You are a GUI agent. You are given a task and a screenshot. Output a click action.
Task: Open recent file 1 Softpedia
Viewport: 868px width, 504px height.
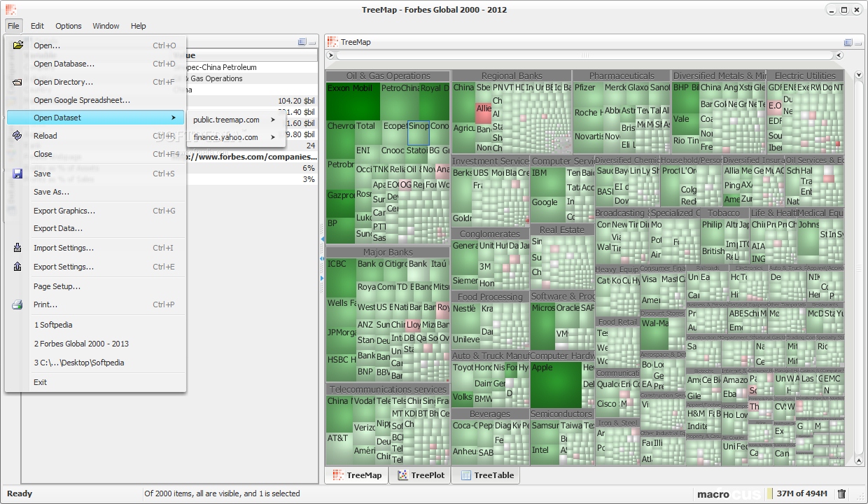click(x=95, y=325)
